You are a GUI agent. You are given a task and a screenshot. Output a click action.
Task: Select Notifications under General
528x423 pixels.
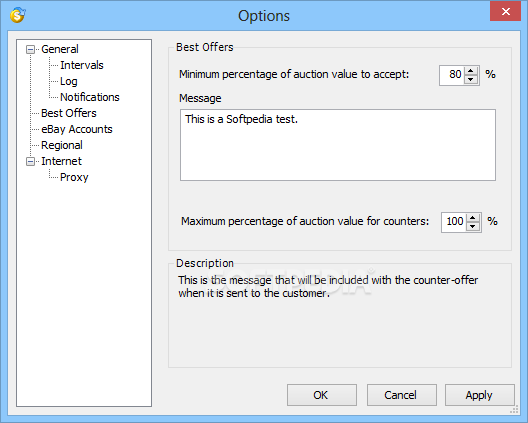[x=90, y=97]
